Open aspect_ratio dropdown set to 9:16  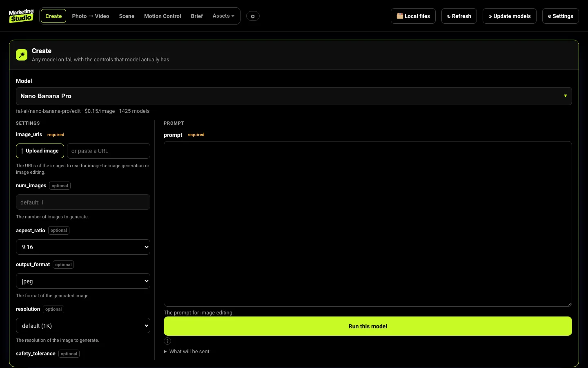[83, 247]
